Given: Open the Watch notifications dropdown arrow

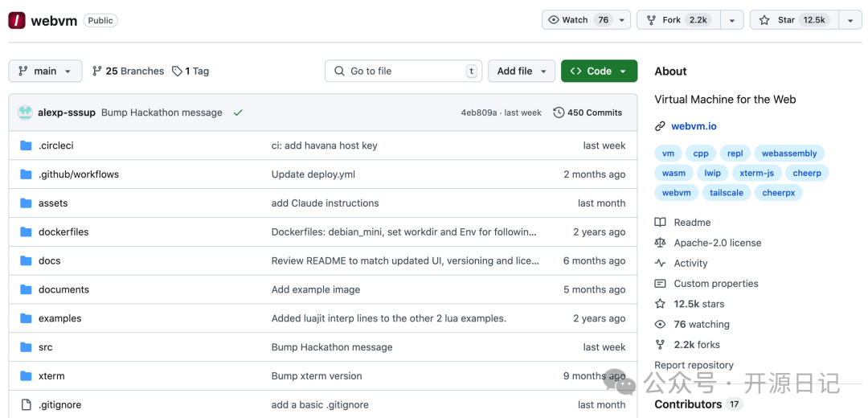Looking at the screenshot, I should pyautogui.click(x=621, y=20).
